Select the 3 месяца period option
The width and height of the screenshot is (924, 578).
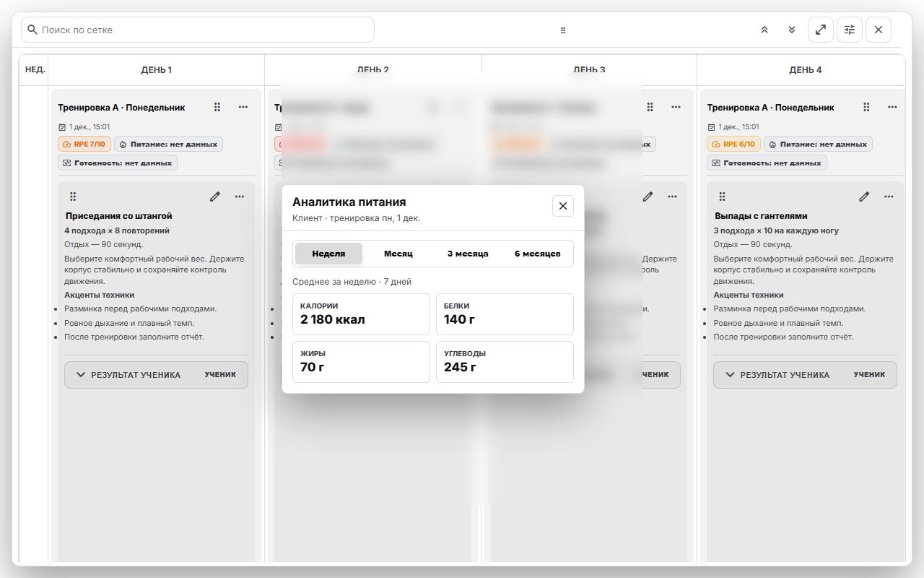pos(468,254)
